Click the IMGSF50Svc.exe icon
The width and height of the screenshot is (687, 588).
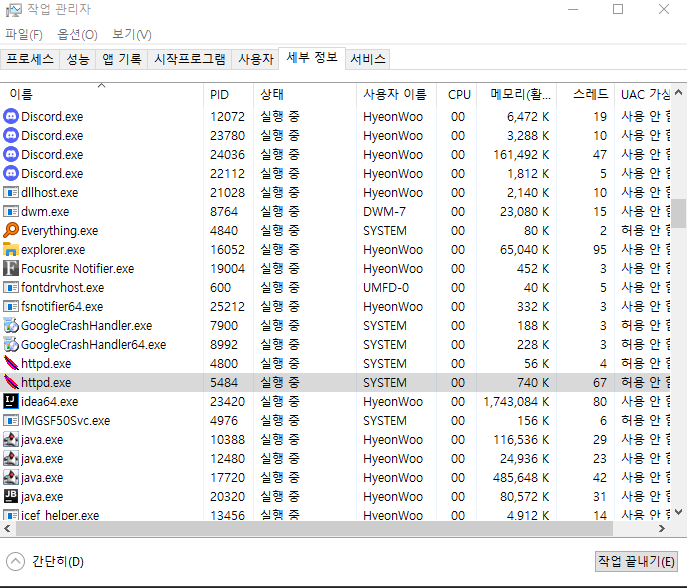coord(11,420)
